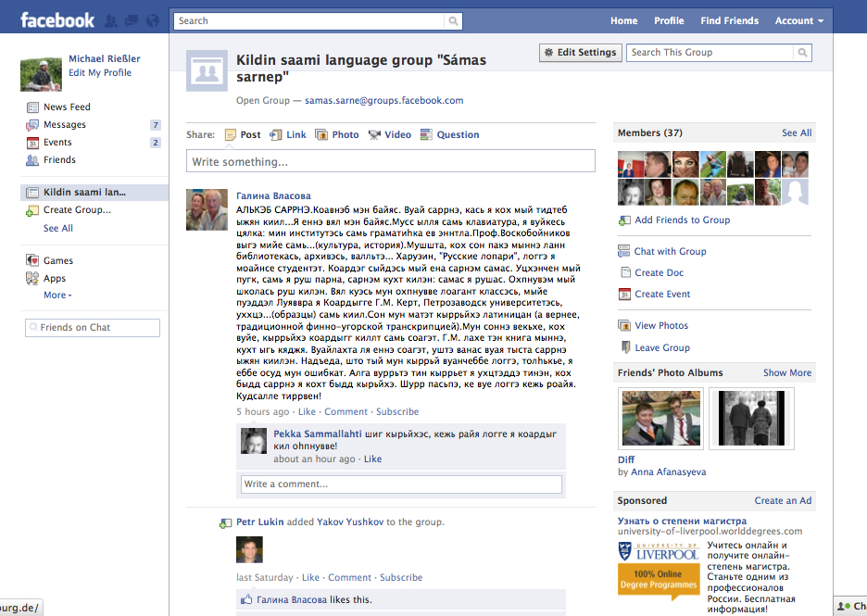Select the Post share tab
The image size is (867, 616).
pyautogui.click(x=244, y=135)
